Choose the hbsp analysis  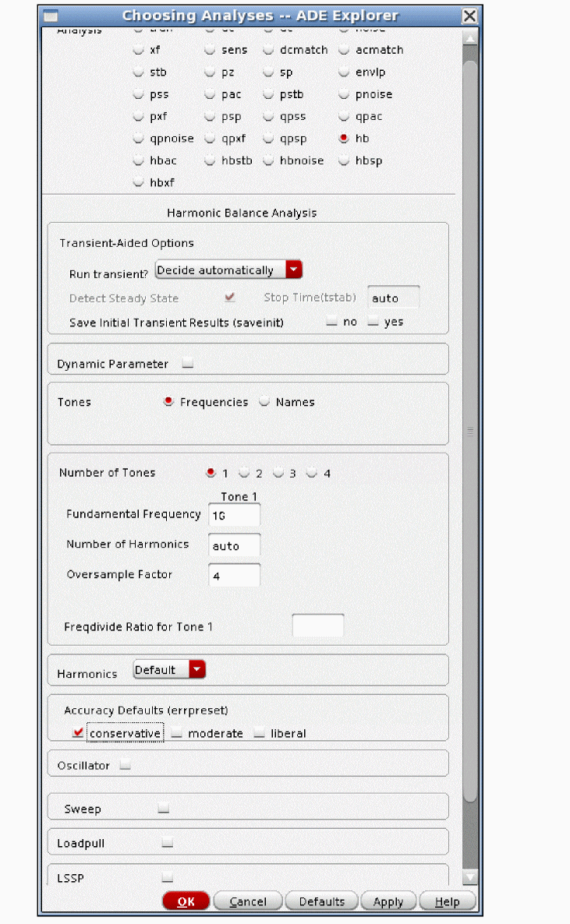point(343,160)
